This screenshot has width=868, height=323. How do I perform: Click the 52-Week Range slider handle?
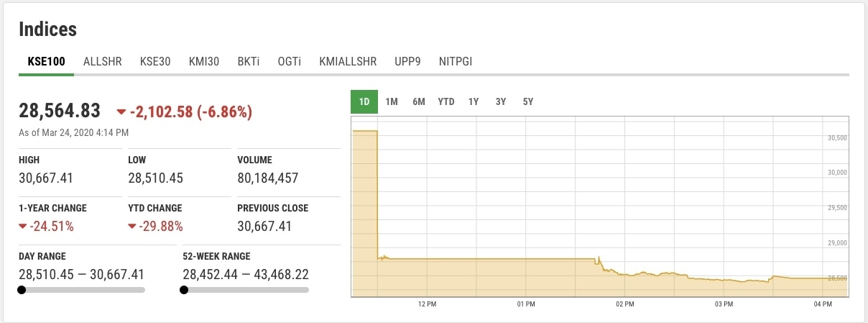tap(184, 290)
